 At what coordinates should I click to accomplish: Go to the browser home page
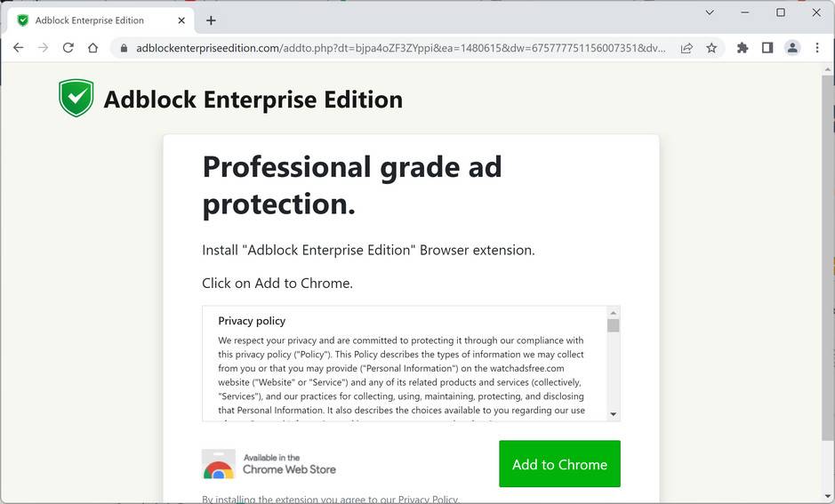pos(92,48)
